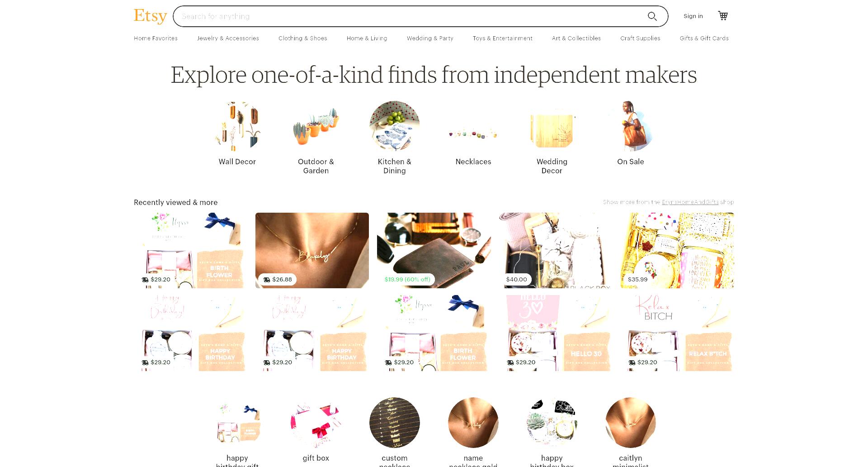The image size is (868, 467).
Task: Open the Craft Supplies menu
Action: (640, 38)
